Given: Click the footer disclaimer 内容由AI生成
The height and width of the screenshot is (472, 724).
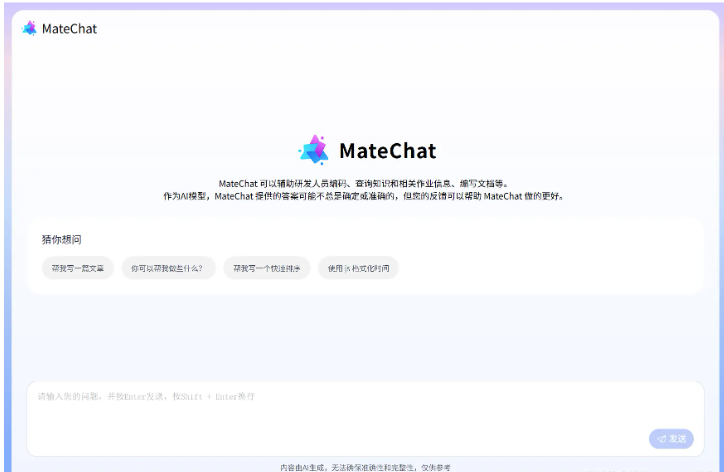Looking at the screenshot, I should point(365,467).
